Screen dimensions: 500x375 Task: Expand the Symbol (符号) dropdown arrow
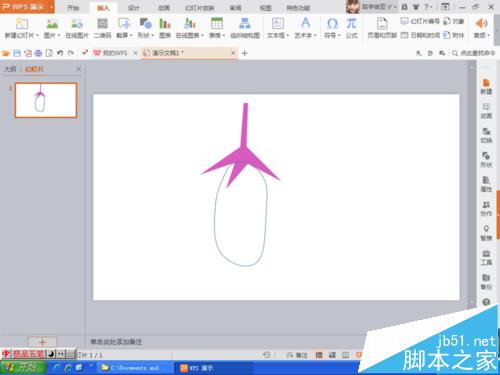[x=339, y=35]
